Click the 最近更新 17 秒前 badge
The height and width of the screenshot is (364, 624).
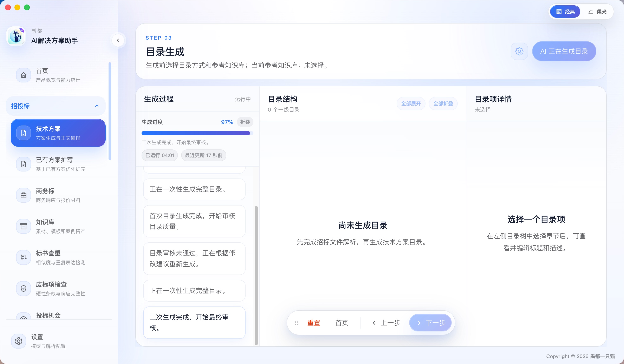204,155
